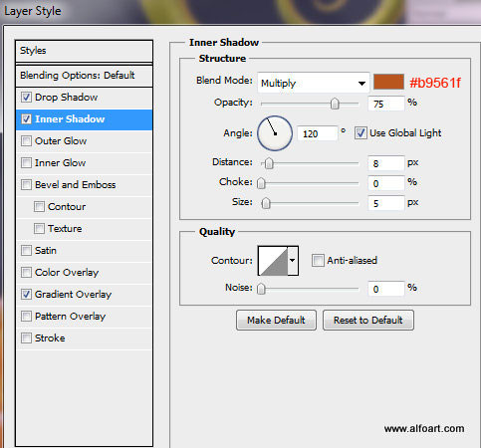
Task: Select the Inner Glow style label
Action: point(60,163)
